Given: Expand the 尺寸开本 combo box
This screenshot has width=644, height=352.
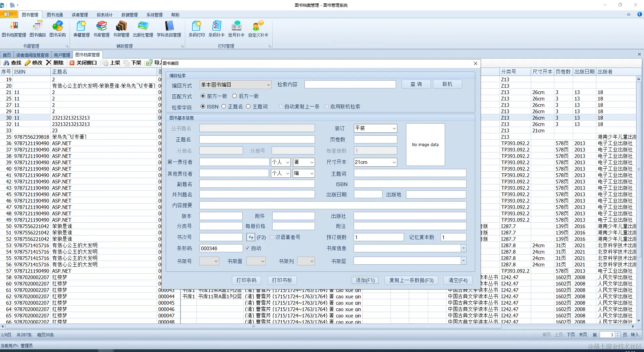Looking at the screenshot, I should click(394, 162).
